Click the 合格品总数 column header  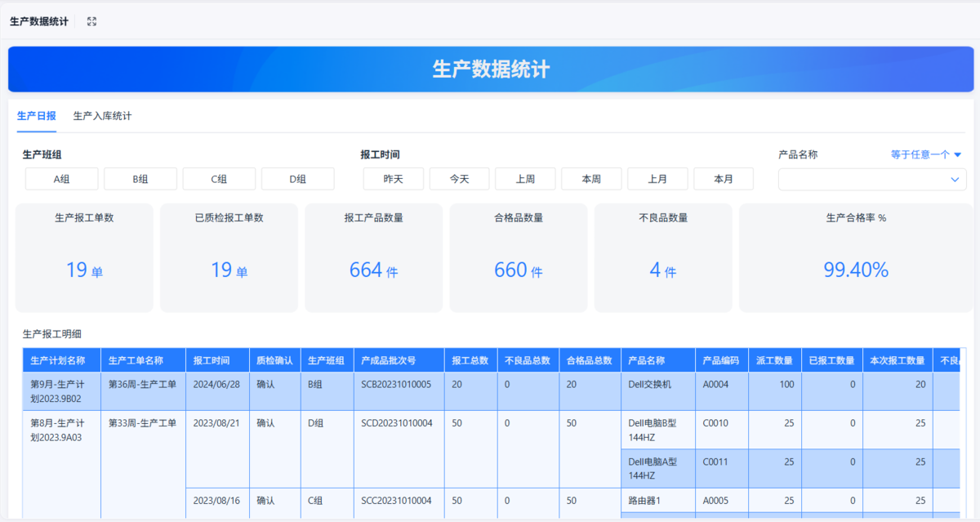[x=590, y=360]
